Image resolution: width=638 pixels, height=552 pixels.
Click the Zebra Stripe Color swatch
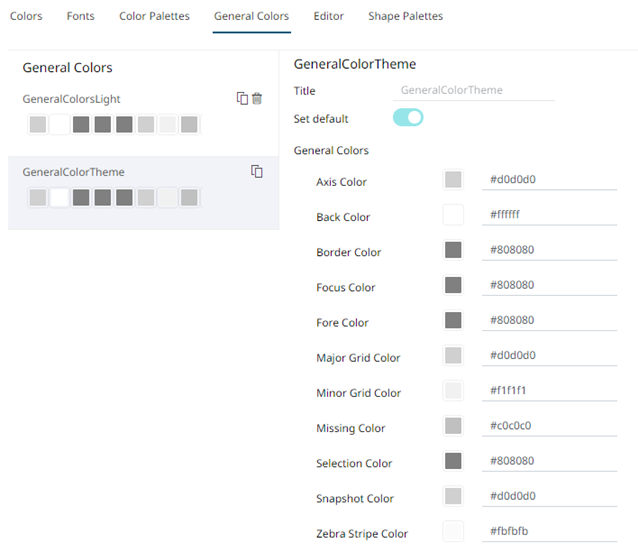pos(453,532)
